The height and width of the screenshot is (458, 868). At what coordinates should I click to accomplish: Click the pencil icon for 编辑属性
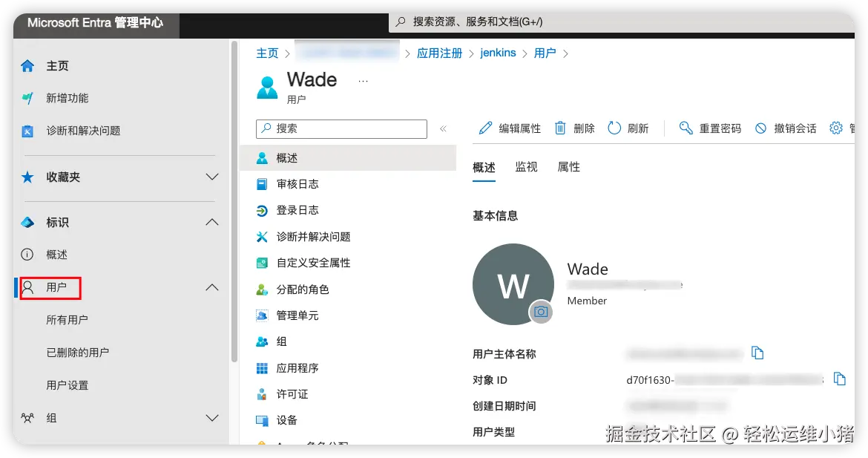485,128
